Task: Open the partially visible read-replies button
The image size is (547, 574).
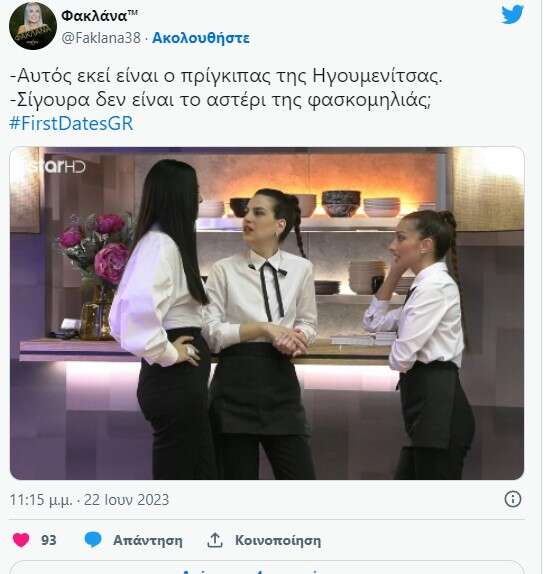Action: (x=267, y=568)
